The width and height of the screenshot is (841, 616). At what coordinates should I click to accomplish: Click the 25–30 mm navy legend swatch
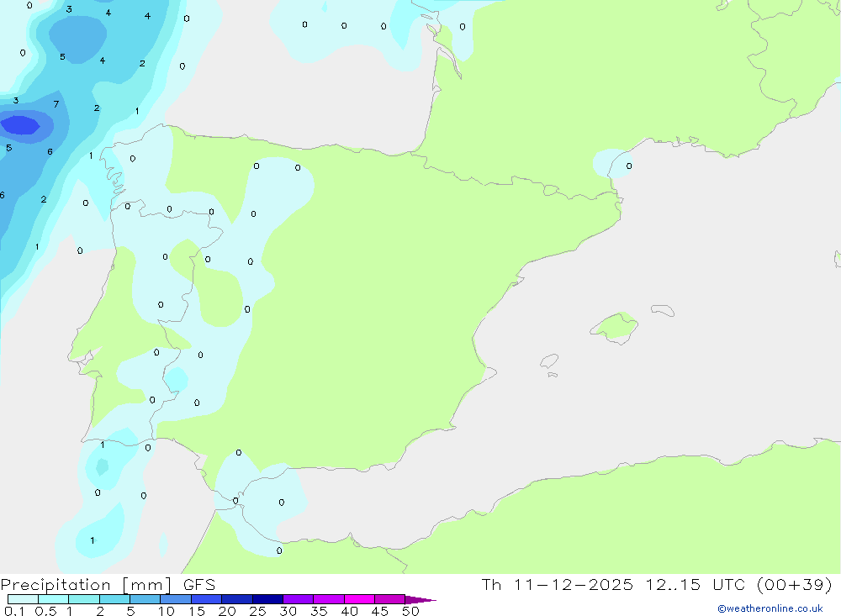267,599
